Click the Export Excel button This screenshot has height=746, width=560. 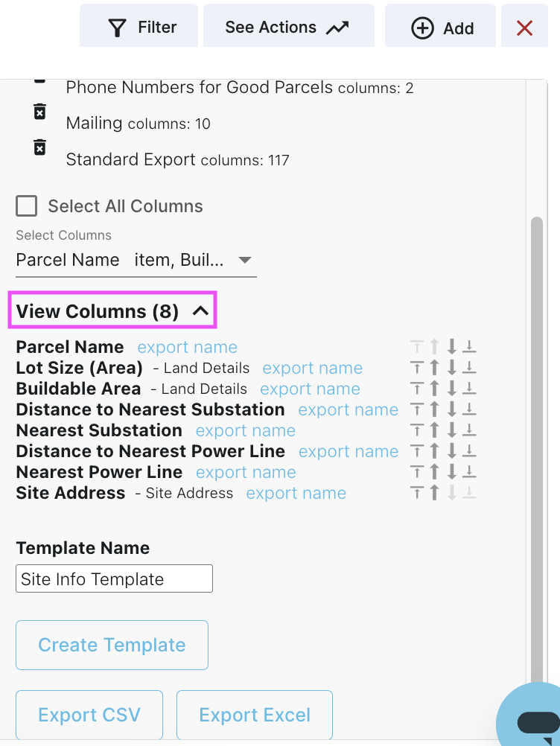(254, 715)
